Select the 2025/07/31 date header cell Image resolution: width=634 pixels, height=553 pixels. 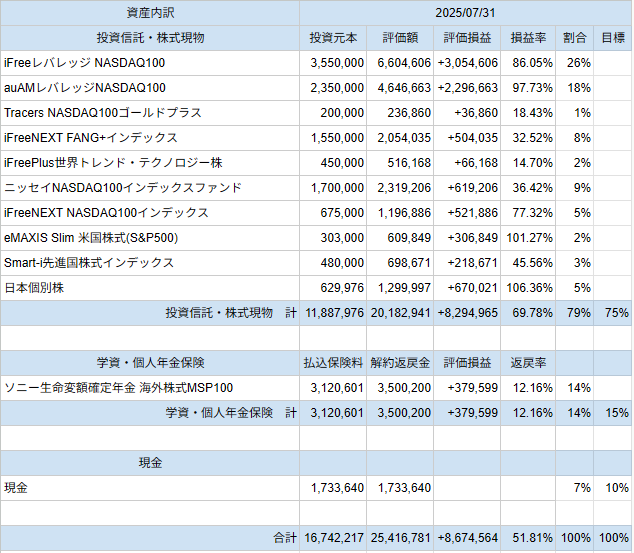coord(465,13)
